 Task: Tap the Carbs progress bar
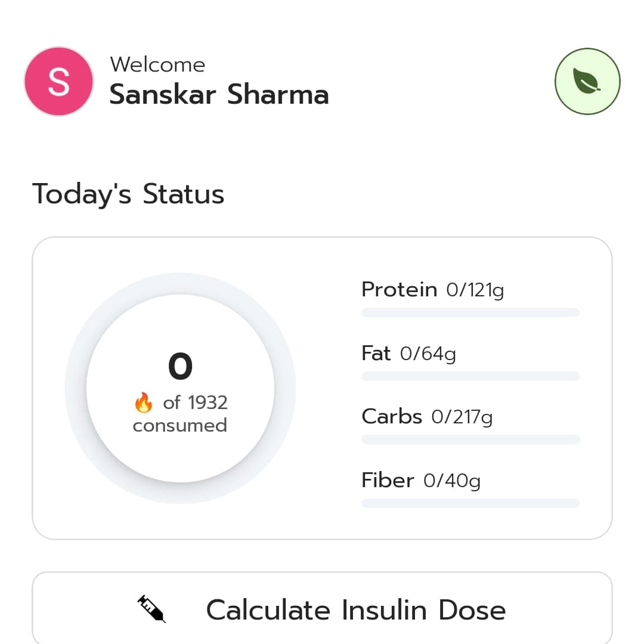point(470,439)
